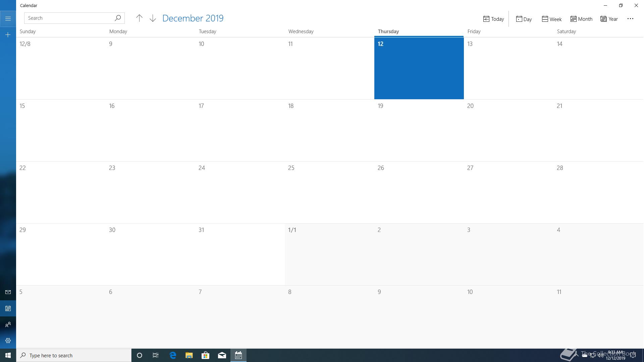Go to the previous month arrow
The image size is (644, 362).
pyautogui.click(x=139, y=18)
